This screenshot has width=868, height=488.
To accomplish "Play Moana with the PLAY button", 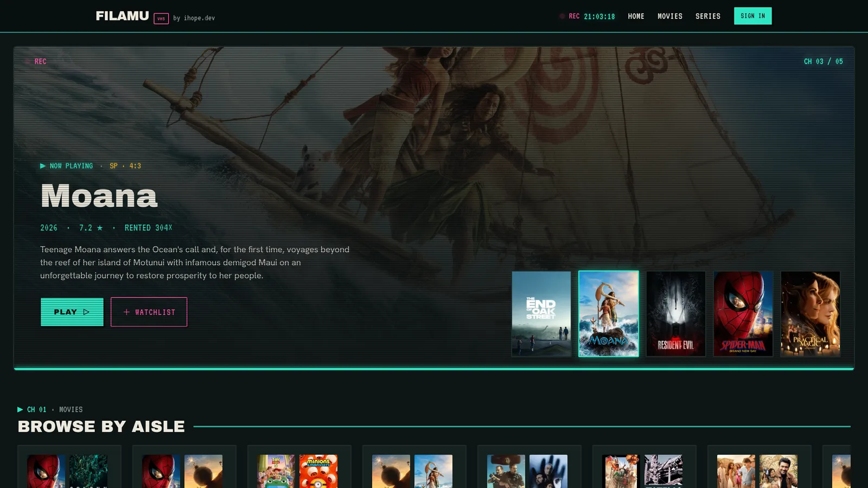I will click(72, 312).
